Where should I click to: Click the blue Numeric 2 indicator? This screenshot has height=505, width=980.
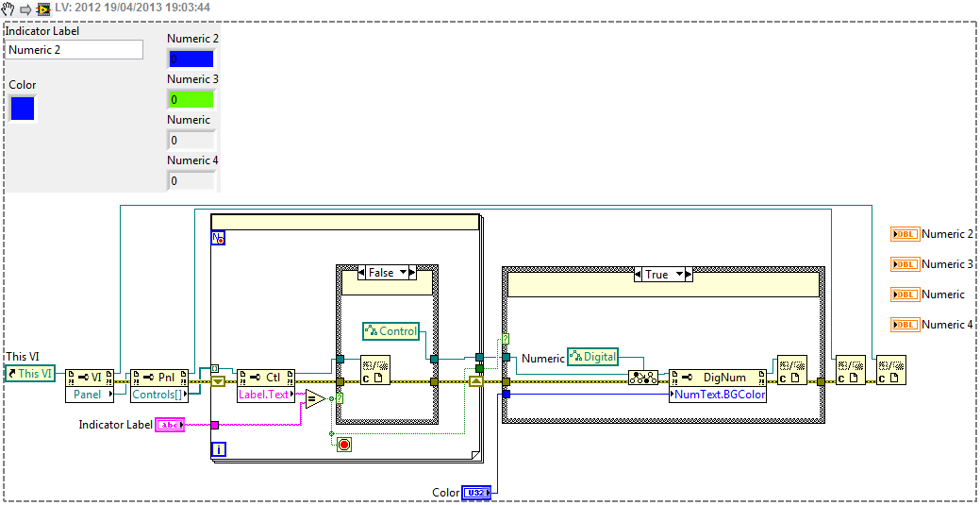(191, 59)
